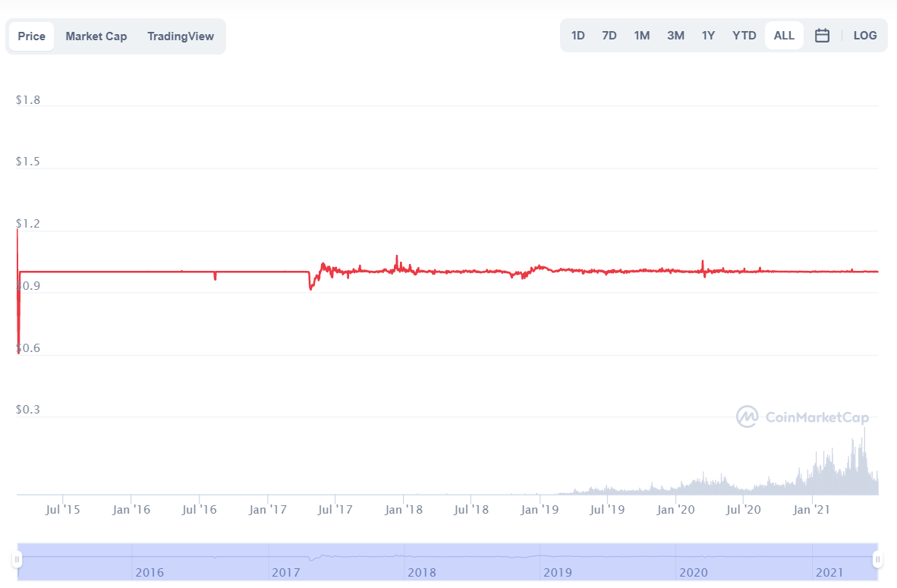This screenshot has width=897, height=588.
Task: Click the $1.5 axis label
Action: pos(28,162)
